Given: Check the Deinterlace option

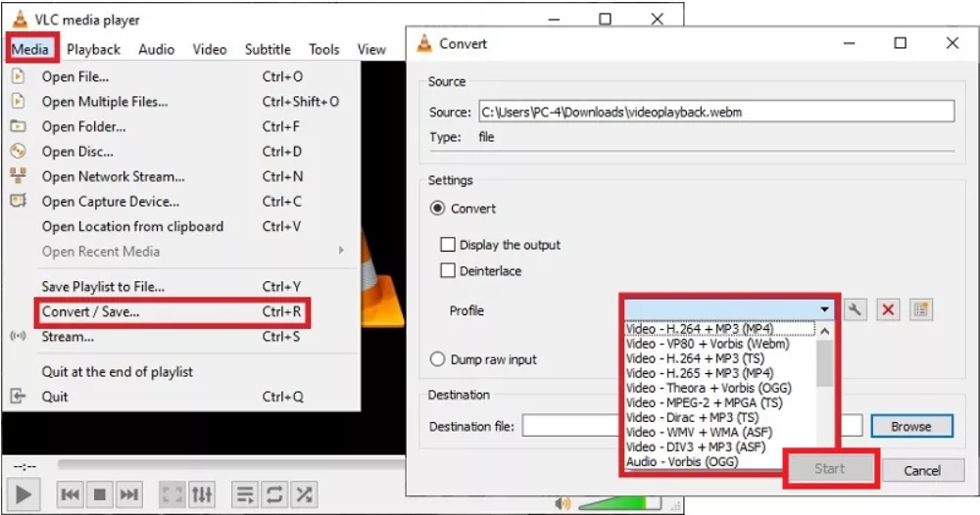Looking at the screenshot, I should point(448,271).
